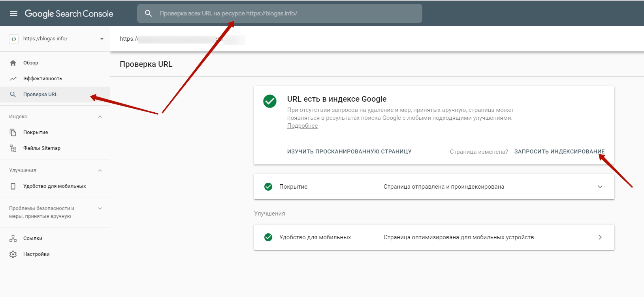Click the Файлы Sitemap icon

click(x=13, y=148)
